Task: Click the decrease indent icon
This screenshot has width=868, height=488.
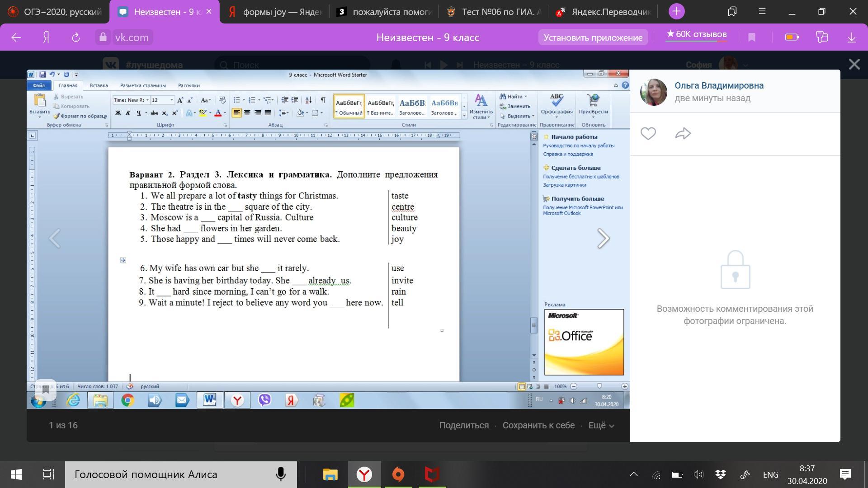Action: point(285,100)
